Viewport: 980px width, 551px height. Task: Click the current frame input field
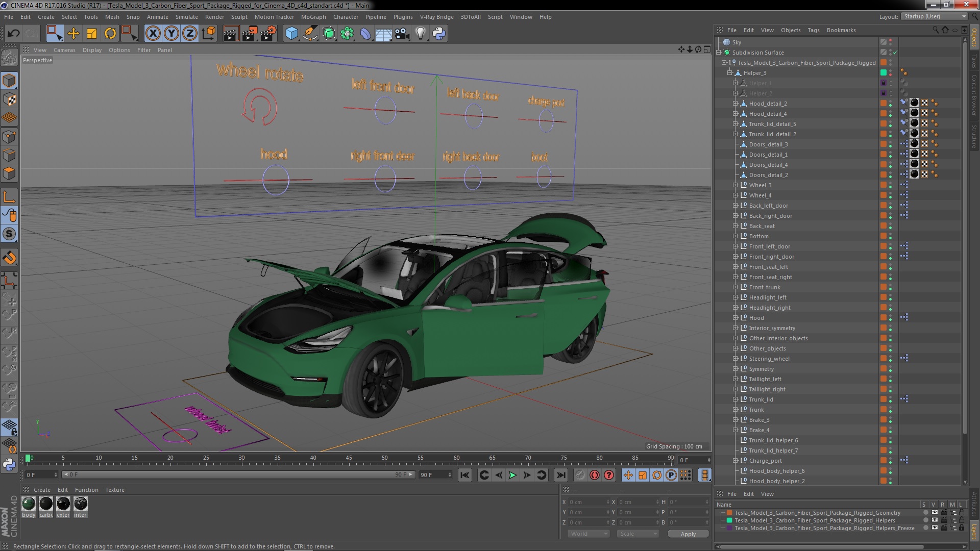(x=694, y=460)
